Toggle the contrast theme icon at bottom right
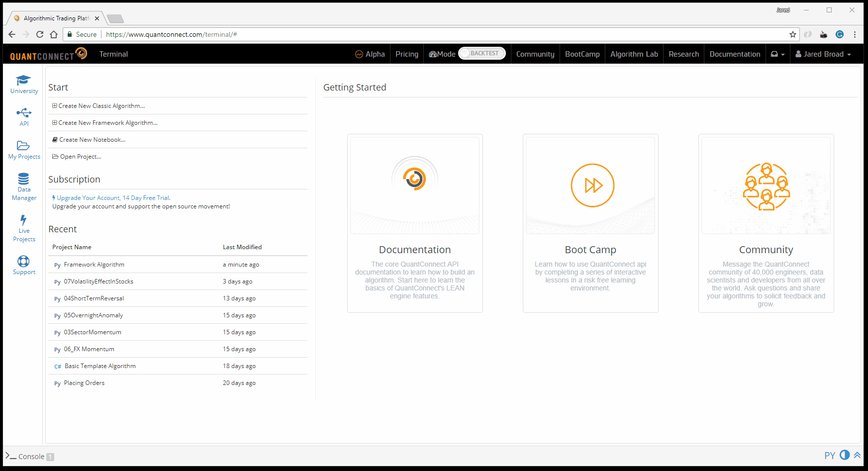Image resolution: width=868 pixels, height=471 pixels. pyautogui.click(x=845, y=455)
